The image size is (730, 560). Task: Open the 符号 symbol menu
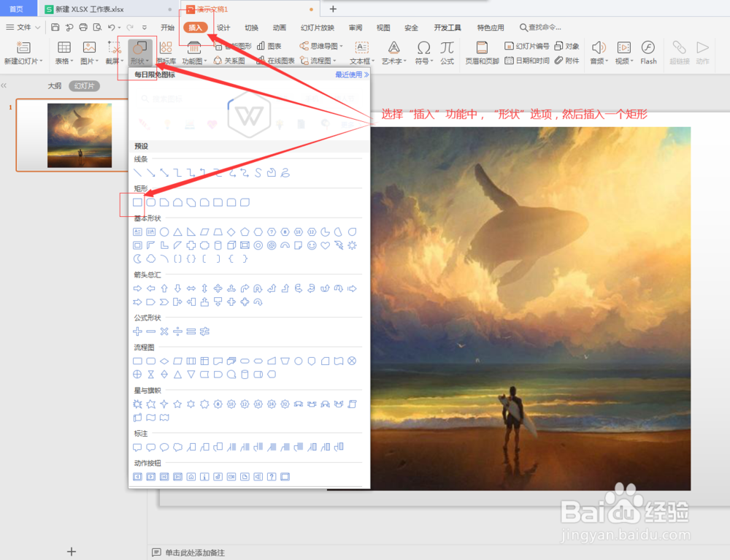pos(423,53)
